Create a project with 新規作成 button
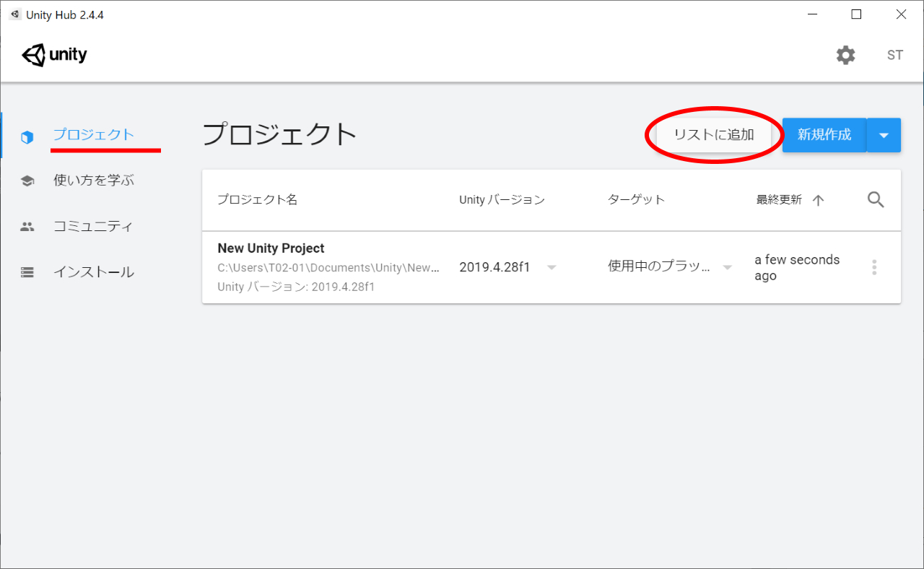 point(824,135)
